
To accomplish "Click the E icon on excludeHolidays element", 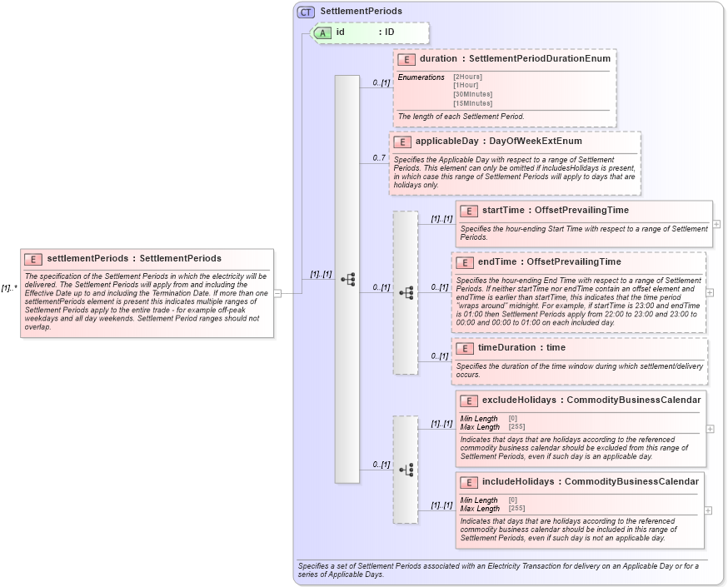I will tap(467, 400).
